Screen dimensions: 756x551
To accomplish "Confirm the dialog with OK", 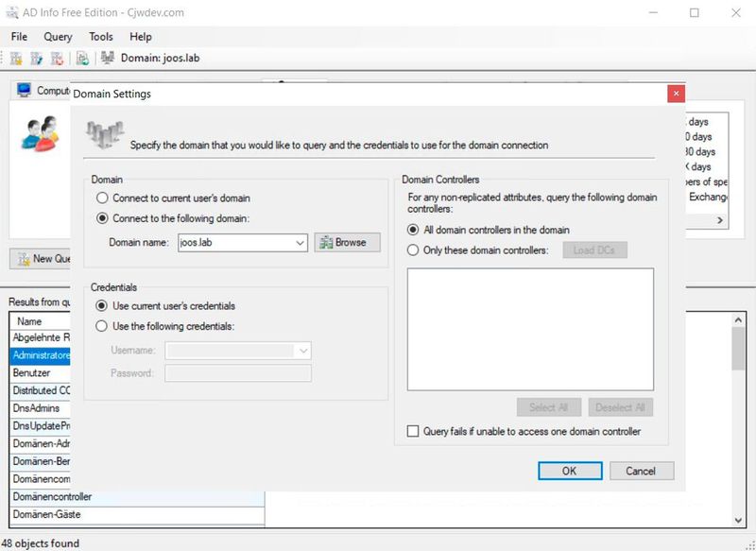I will [570, 471].
